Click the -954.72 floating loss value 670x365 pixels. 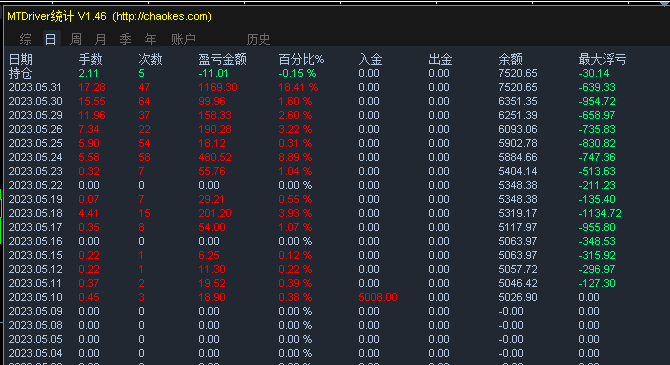point(597,101)
